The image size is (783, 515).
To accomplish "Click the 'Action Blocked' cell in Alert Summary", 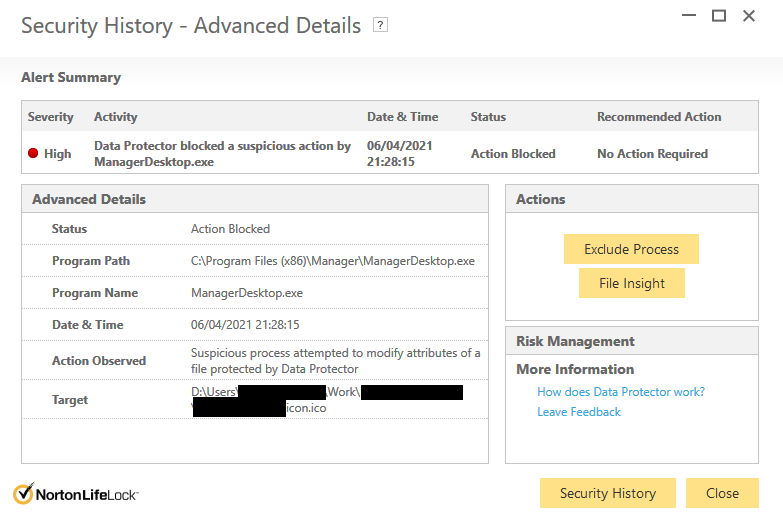I will coord(513,153).
